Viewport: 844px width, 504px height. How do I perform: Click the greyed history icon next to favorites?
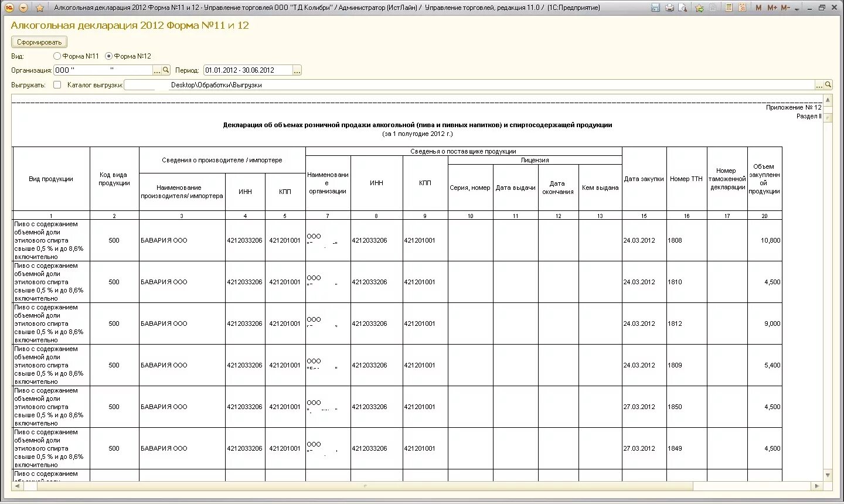713,8
